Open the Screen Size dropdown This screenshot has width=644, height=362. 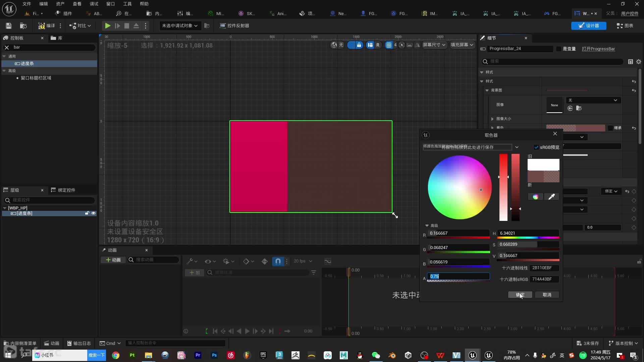tap(434, 45)
